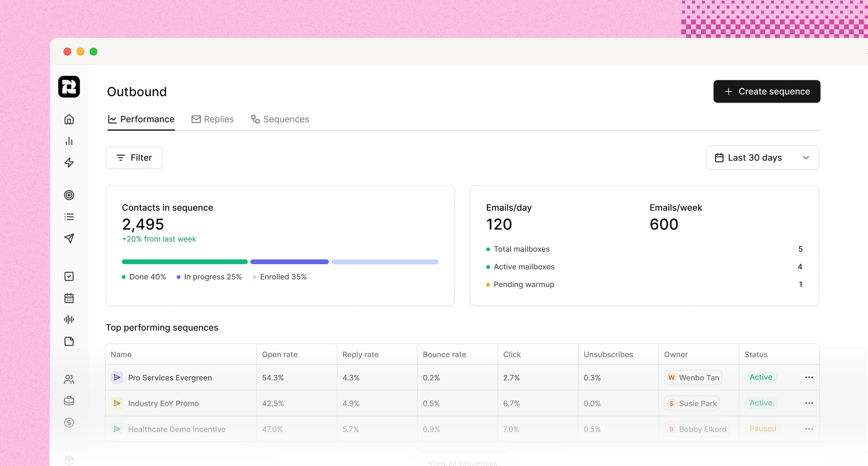The width and height of the screenshot is (868, 466).
Task: Click the Done segment of the progress bar
Action: [185, 262]
